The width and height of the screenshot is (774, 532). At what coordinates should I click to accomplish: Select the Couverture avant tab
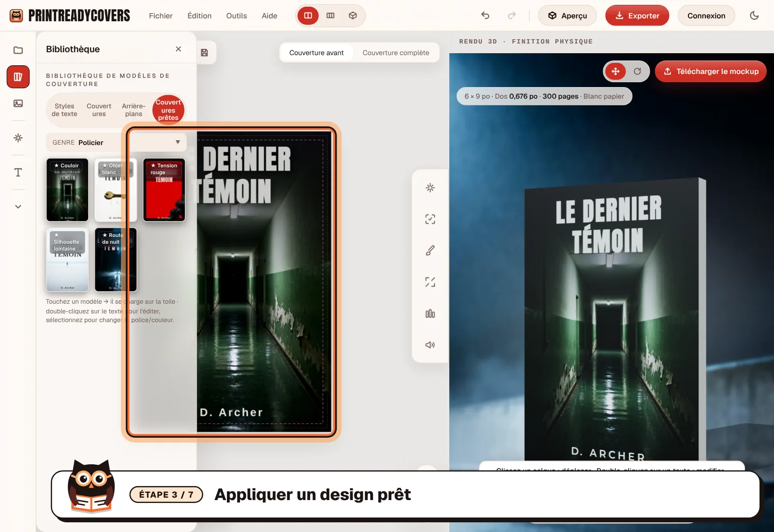[316, 53]
